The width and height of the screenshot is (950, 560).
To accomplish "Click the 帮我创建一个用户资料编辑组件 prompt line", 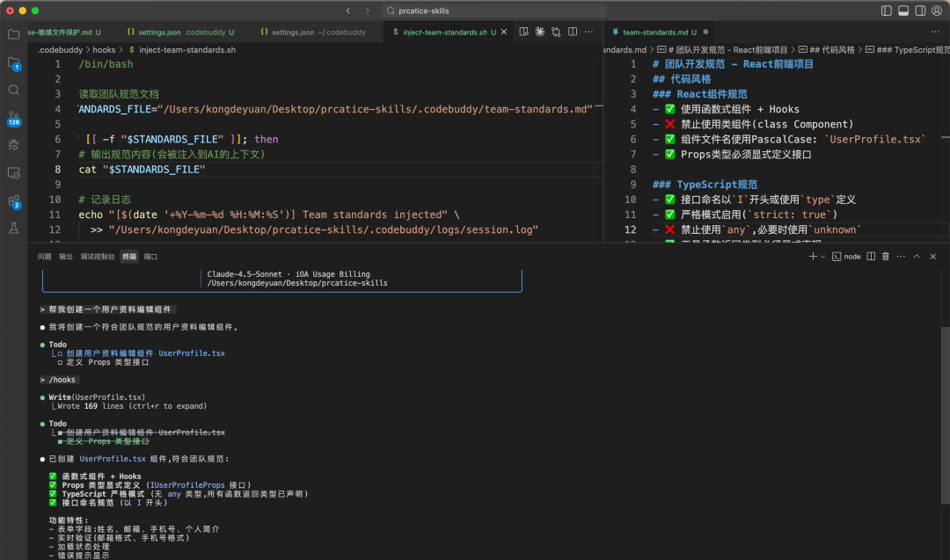I will tap(106, 309).
